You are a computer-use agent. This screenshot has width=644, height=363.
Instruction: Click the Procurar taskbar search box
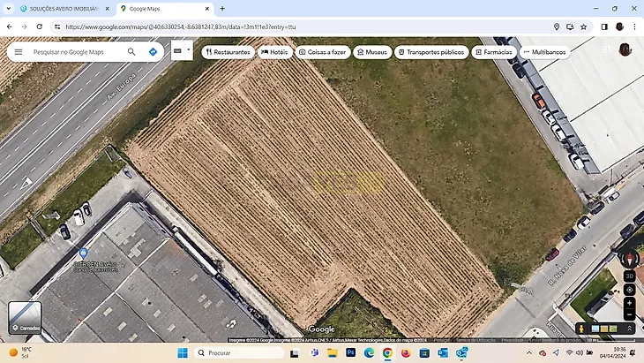click(239, 352)
